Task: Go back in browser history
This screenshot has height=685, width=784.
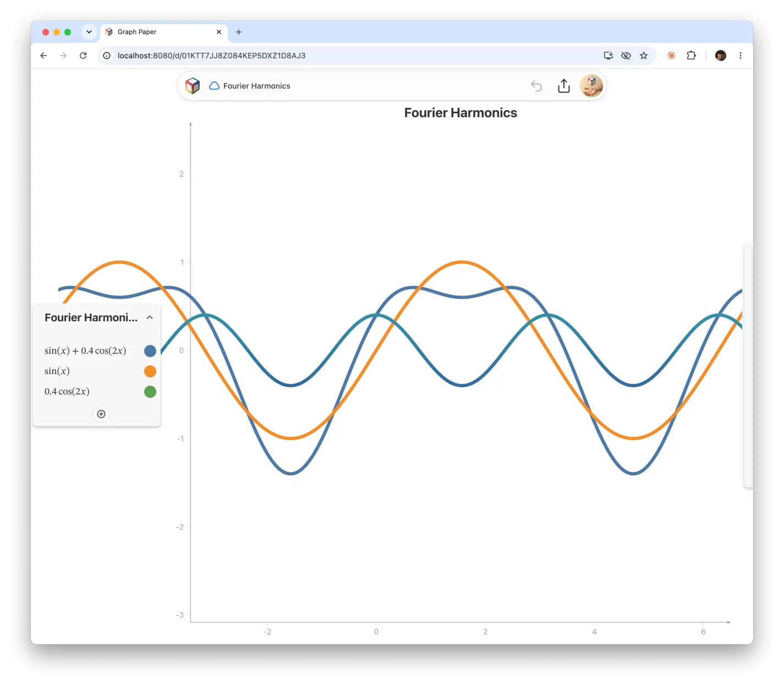Action: pos(43,56)
